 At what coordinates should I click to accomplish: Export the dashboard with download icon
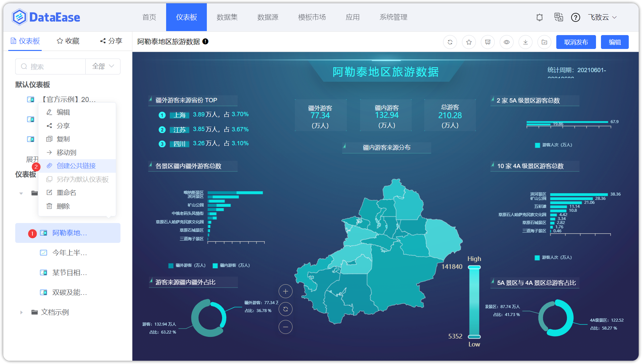click(525, 42)
